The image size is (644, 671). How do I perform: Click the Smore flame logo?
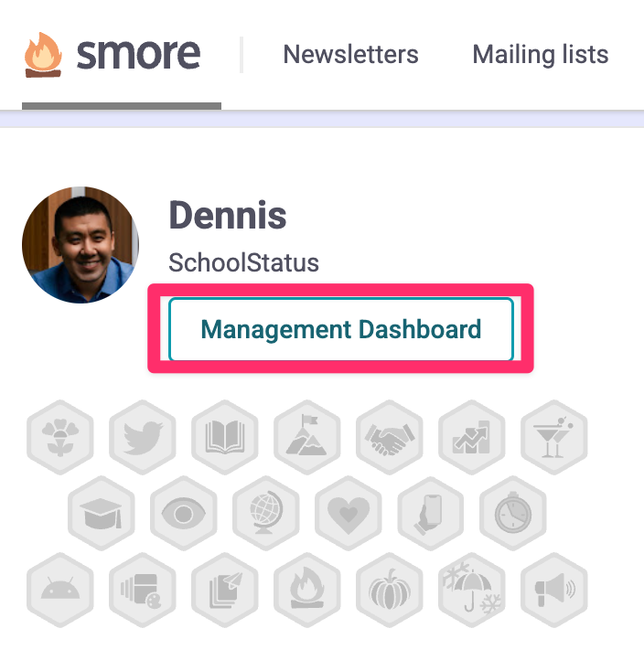[x=43, y=55]
